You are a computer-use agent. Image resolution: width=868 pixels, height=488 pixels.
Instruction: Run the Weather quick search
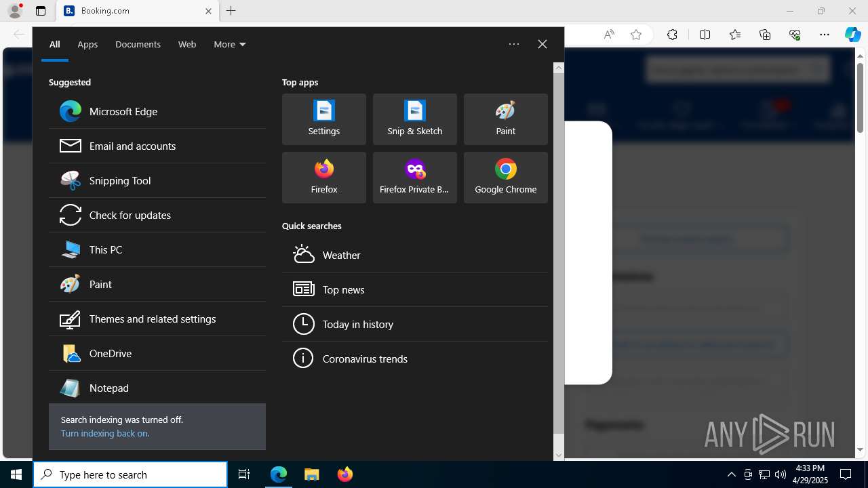pos(415,255)
